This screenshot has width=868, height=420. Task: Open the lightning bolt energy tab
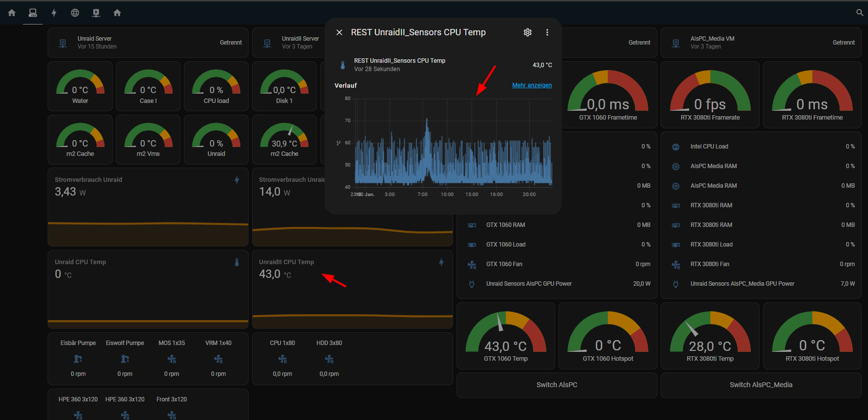tap(54, 13)
